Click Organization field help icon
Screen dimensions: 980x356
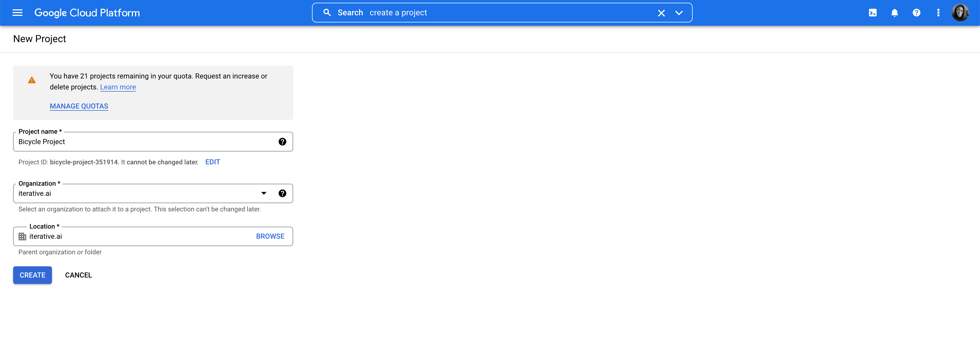point(282,193)
